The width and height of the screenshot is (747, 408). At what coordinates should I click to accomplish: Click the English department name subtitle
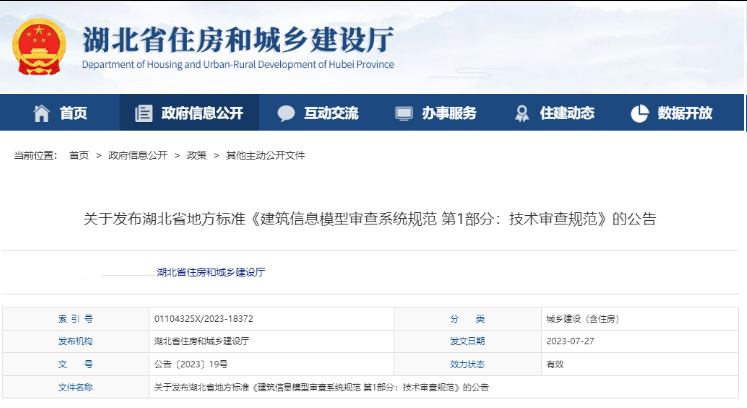click(x=238, y=64)
